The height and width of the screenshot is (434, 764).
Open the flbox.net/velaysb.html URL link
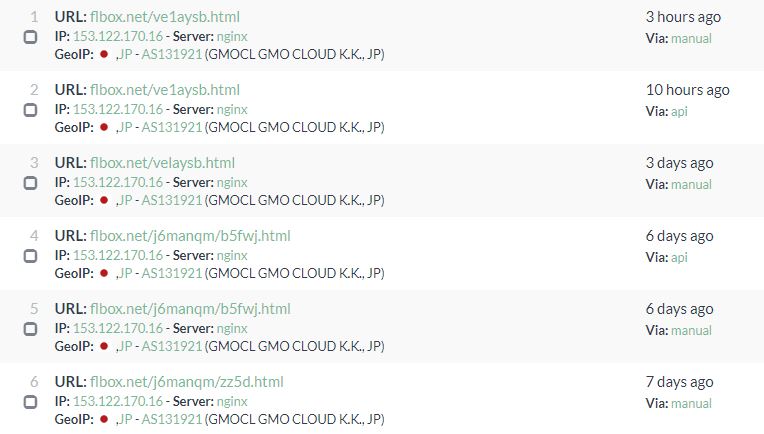point(162,163)
